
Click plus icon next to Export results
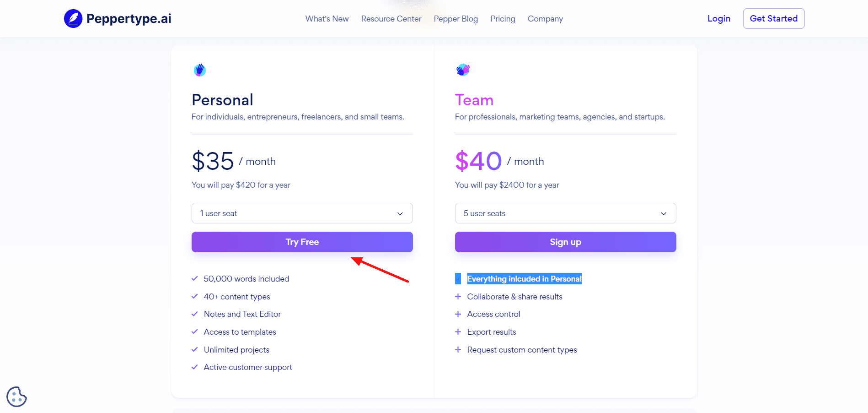(458, 332)
